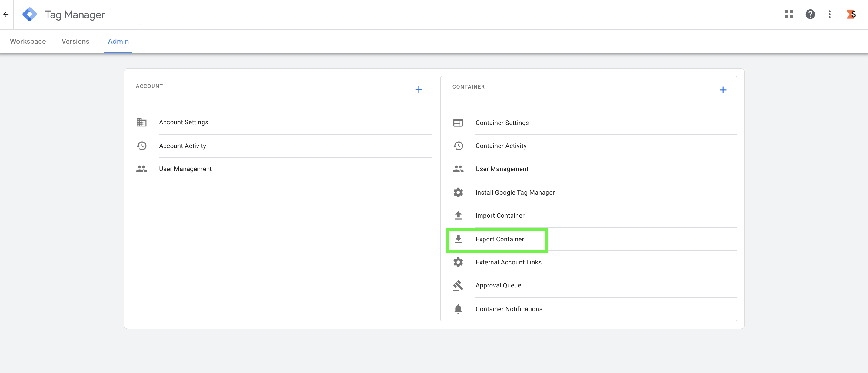868x373 pixels.
Task: Click your profile avatar in the top right
Action: [x=851, y=14]
